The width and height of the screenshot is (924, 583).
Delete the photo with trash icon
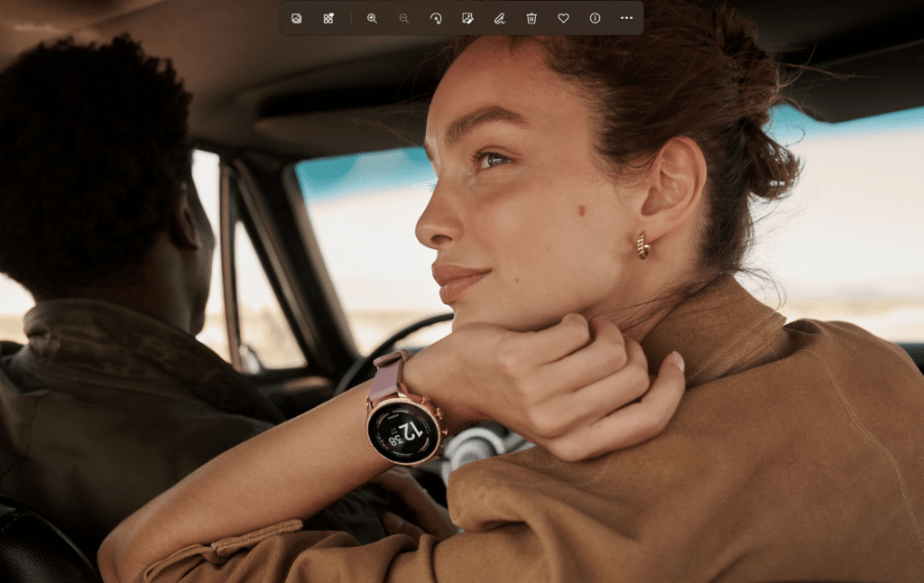tap(531, 18)
